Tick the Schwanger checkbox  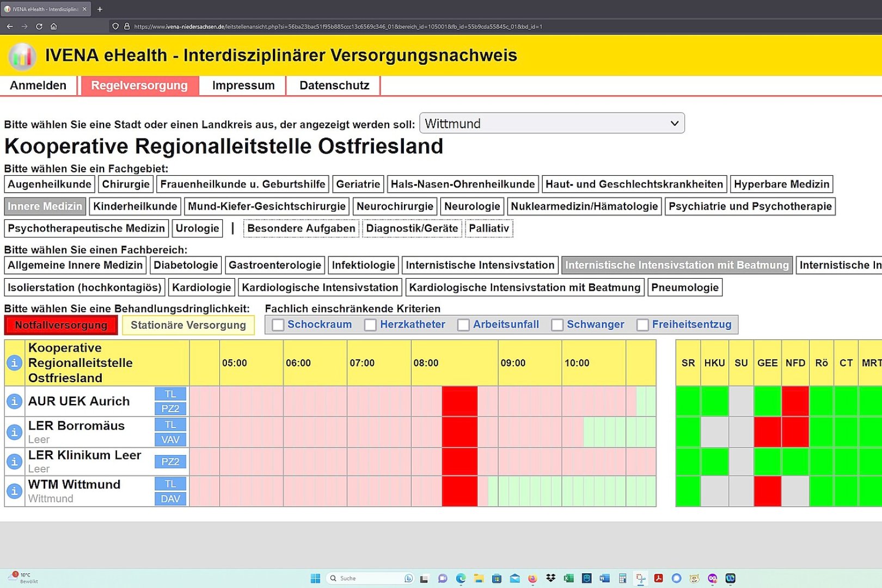click(557, 325)
